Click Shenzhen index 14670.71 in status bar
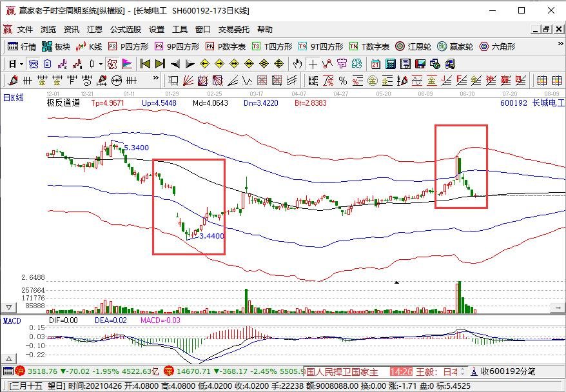Screen dimensions: 566x392 point(193,371)
